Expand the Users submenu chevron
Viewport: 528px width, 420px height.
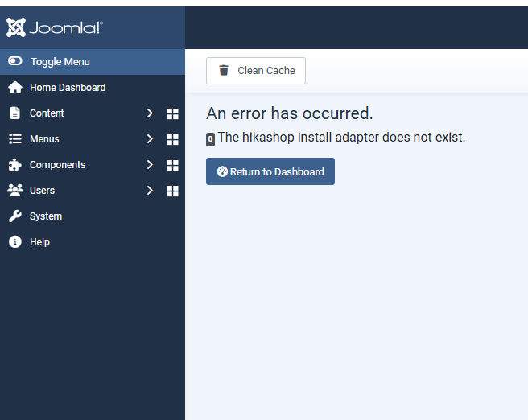click(150, 191)
